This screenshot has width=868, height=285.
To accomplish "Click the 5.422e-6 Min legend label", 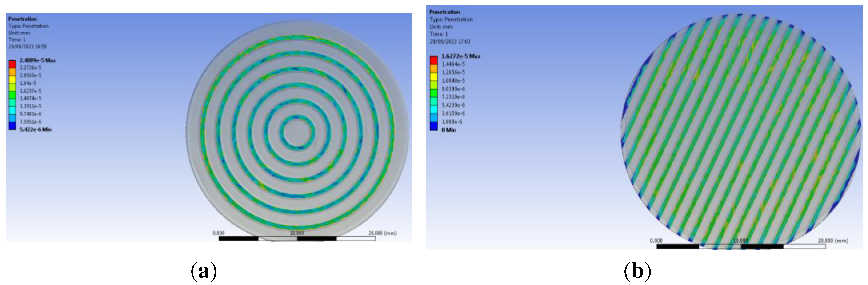I will 35,129.
